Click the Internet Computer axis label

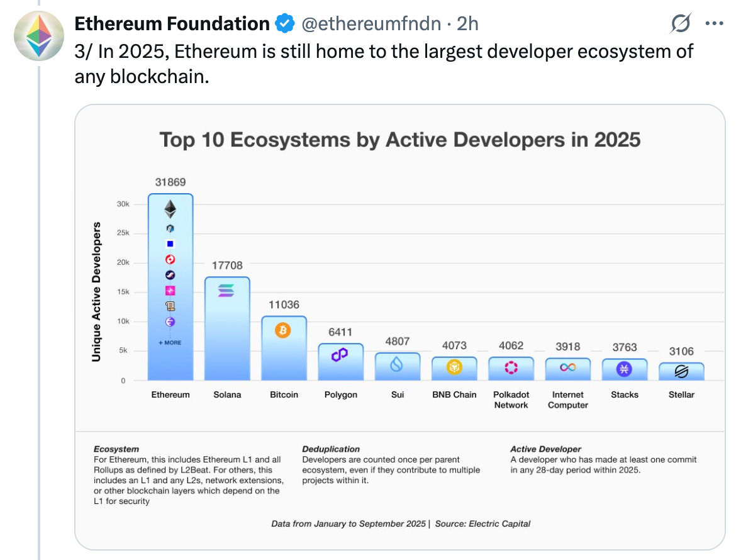(x=568, y=400)
